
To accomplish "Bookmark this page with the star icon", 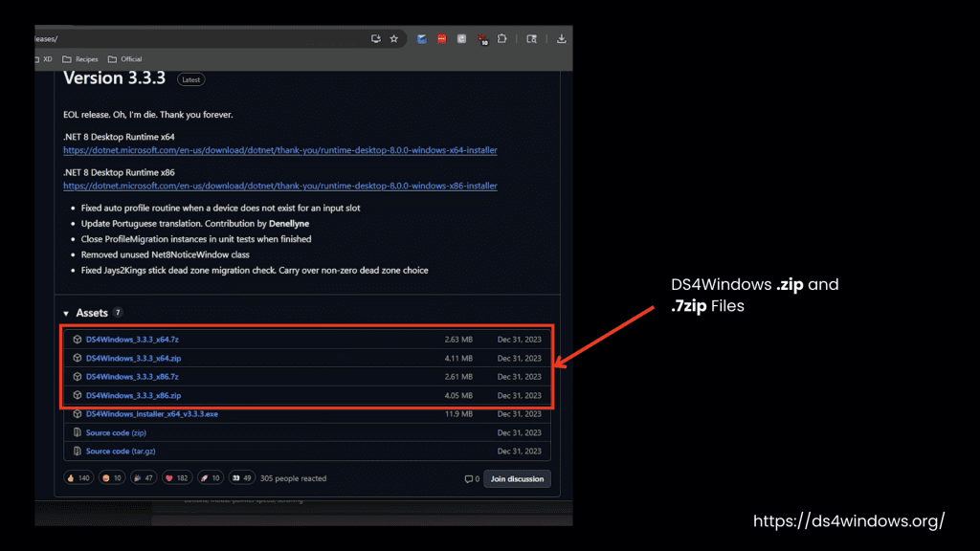I will tap(393, 38).
